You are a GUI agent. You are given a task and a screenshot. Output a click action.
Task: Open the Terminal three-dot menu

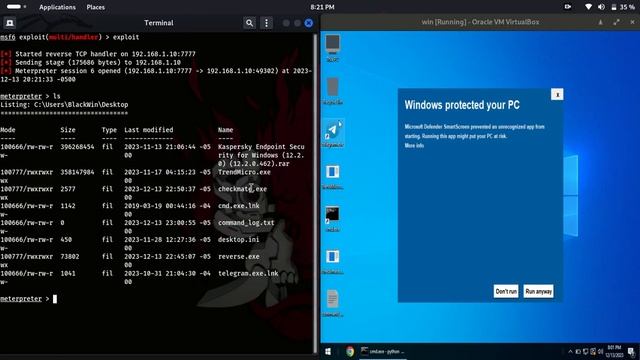pos(267,23)
